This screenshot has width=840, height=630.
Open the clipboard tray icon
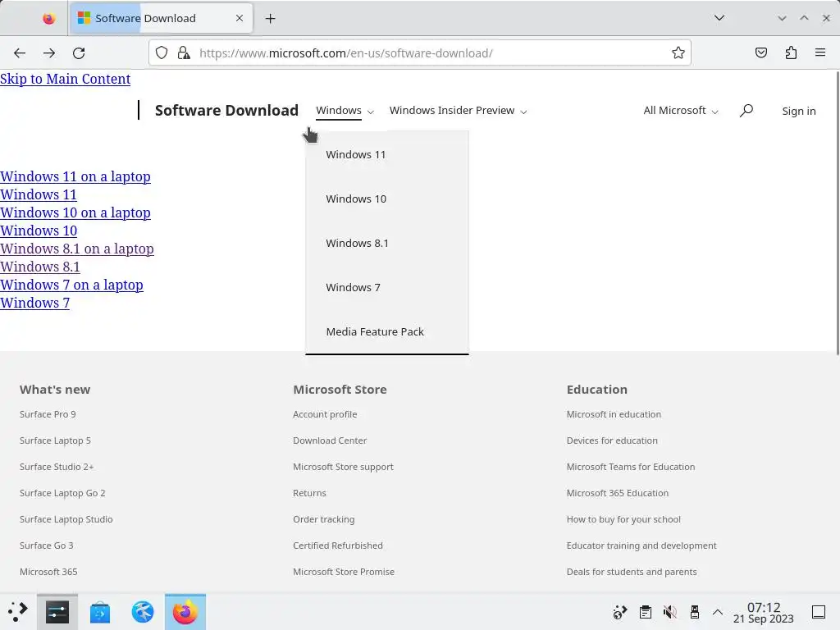pos(646,612)
